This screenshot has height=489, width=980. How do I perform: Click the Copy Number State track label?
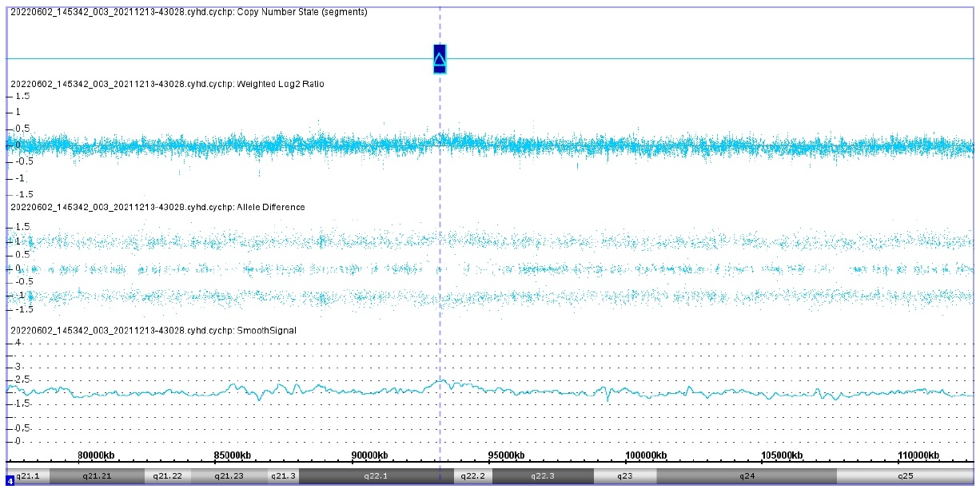click(189, 12)
